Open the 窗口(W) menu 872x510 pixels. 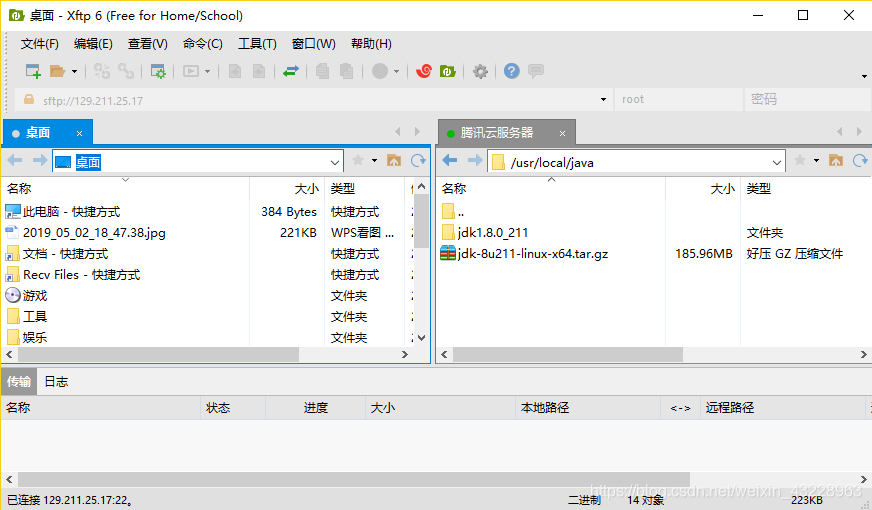coord(314,43)
